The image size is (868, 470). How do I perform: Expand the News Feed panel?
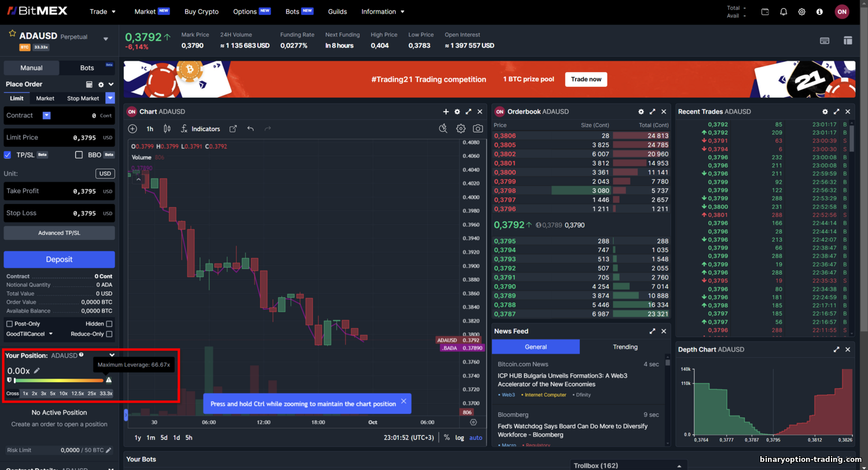pyautogui.click(x=653, y=331)
